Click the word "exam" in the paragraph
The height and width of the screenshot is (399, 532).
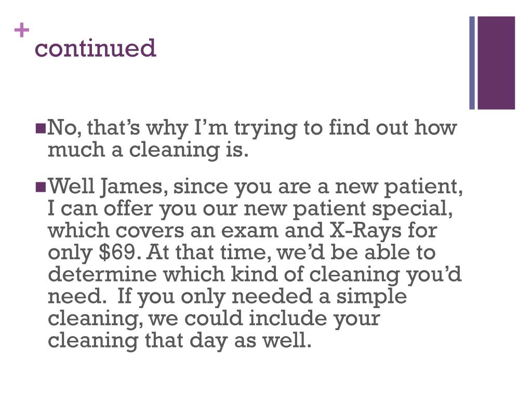[249, 231]
